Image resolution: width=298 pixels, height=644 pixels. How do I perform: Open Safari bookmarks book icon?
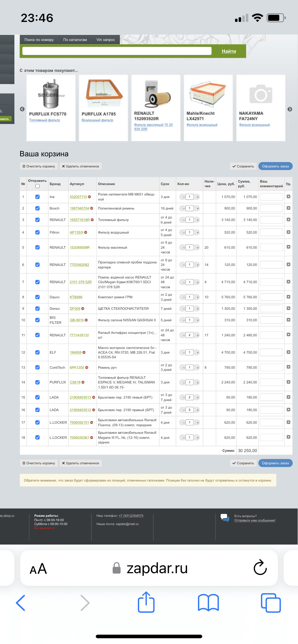point(208,603)
